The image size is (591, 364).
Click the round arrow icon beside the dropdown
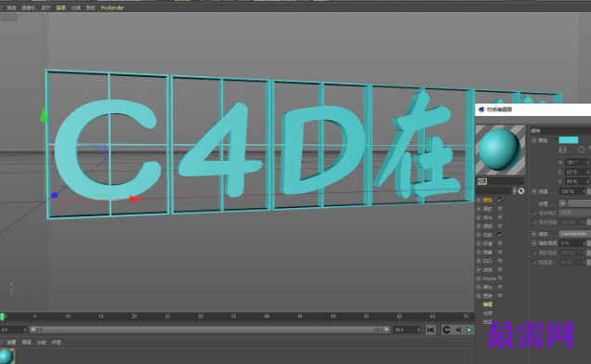click(x=521, y=191)
